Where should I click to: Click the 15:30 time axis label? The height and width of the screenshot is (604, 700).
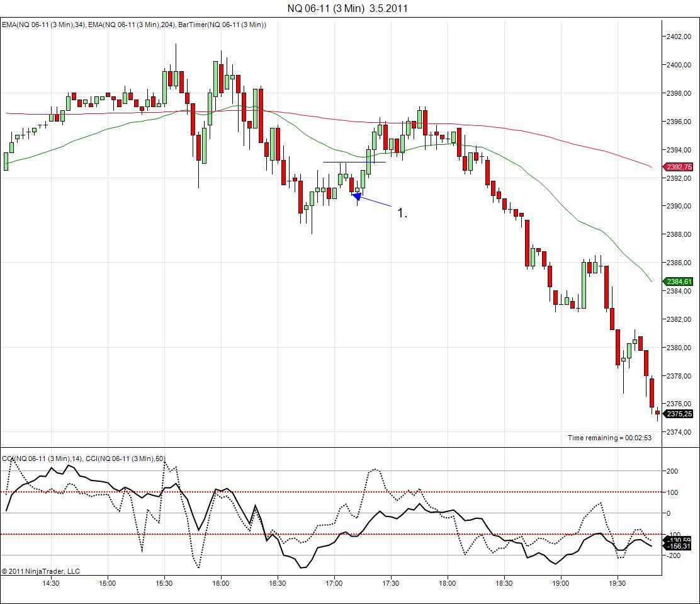pos(164,583)
